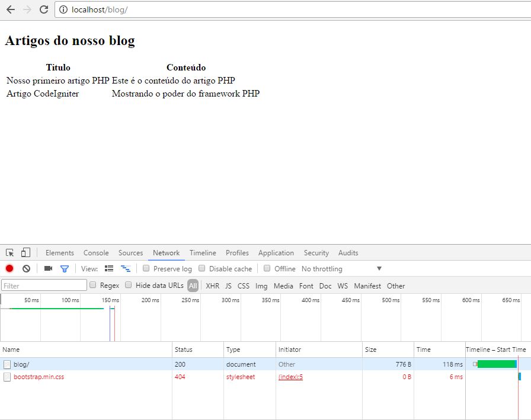The height and width of the screenshot is (420, 531).
Task: Switch to the Console panel
Action: coord(95,252)
